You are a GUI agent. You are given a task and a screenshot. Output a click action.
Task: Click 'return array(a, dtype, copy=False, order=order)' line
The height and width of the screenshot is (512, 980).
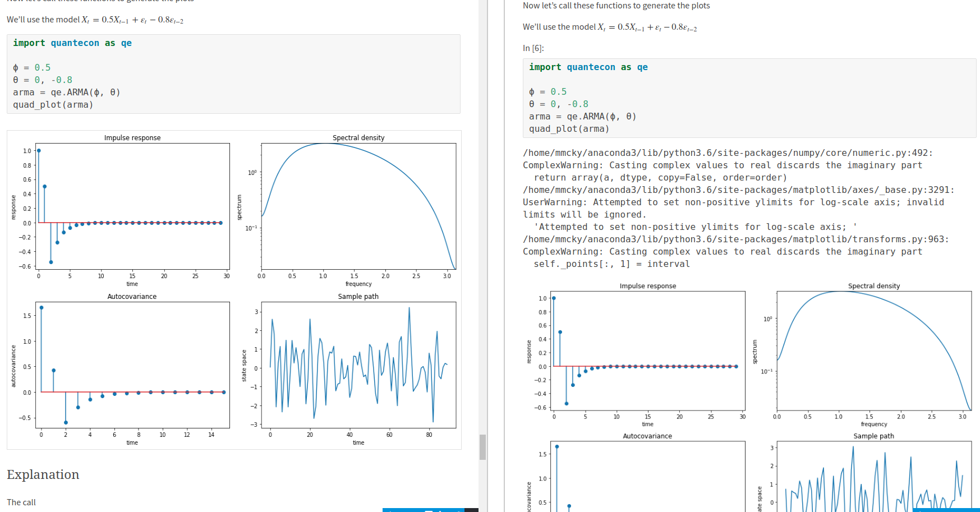pyautogui.click(x=660, y=178)
